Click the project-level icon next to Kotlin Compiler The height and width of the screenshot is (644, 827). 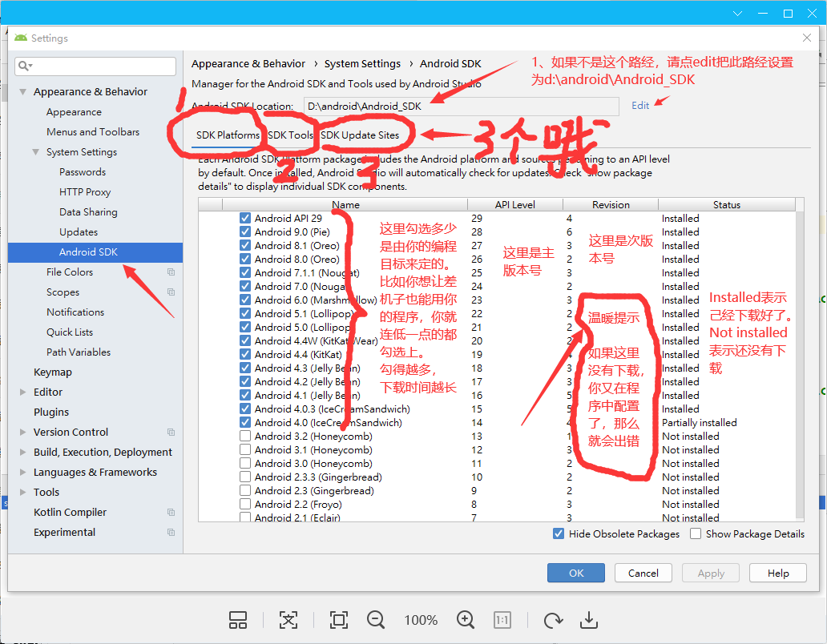[x=171, y=513]
